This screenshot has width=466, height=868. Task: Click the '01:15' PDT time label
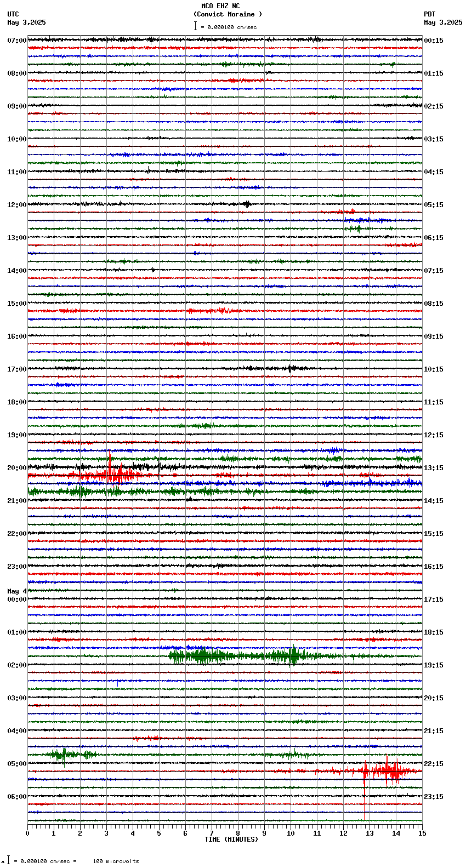click(x=434, y=73)
